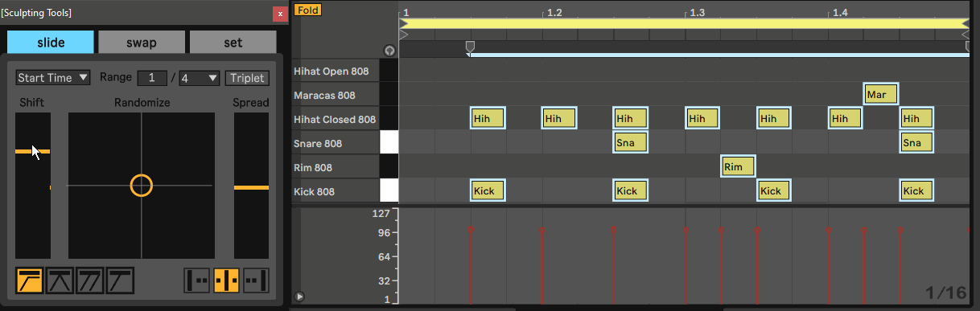Viewport: 980px width, 311px height.
Task: Toggle the headphone note preview icon
Action: [x=389, y=50]
